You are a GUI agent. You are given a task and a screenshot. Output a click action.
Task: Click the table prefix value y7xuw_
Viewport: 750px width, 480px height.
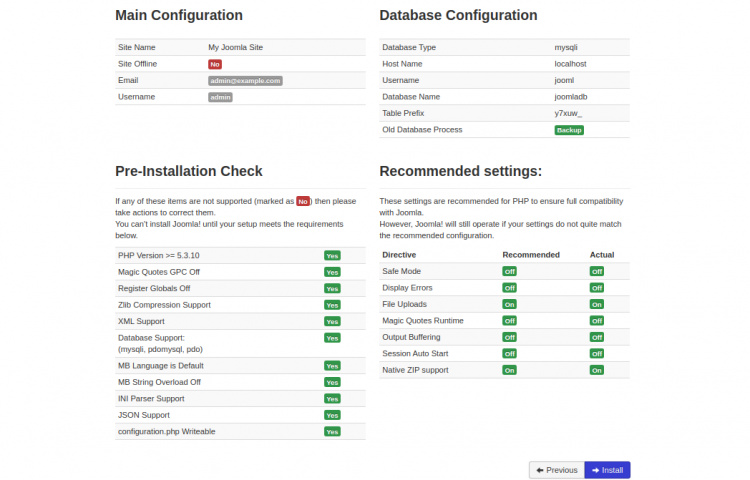568,113
